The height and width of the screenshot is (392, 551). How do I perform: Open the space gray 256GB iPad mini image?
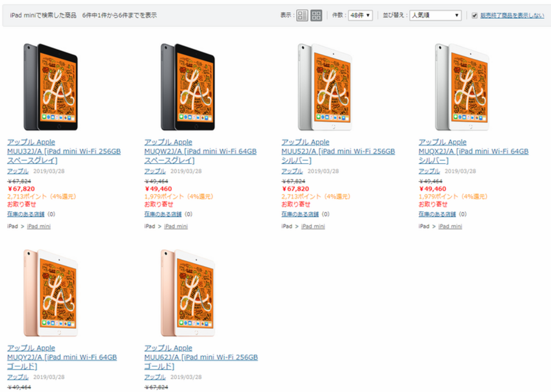pos(51,87)
